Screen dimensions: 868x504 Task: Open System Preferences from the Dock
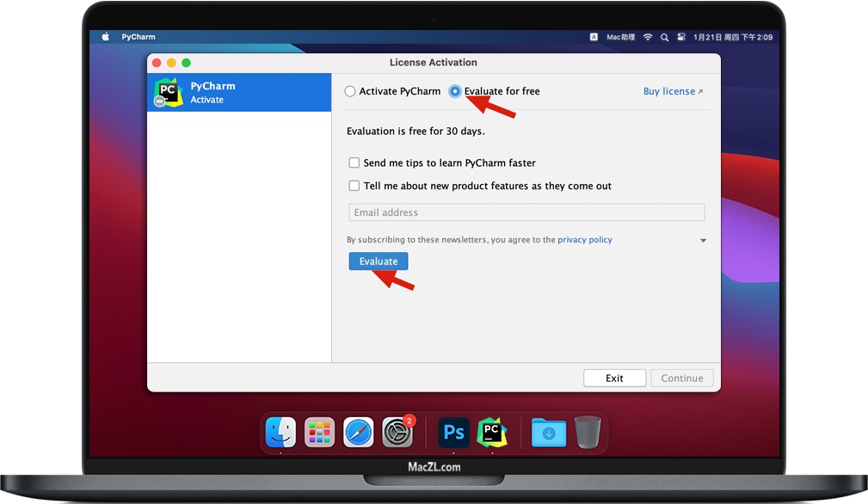click(x=397, y=432)
